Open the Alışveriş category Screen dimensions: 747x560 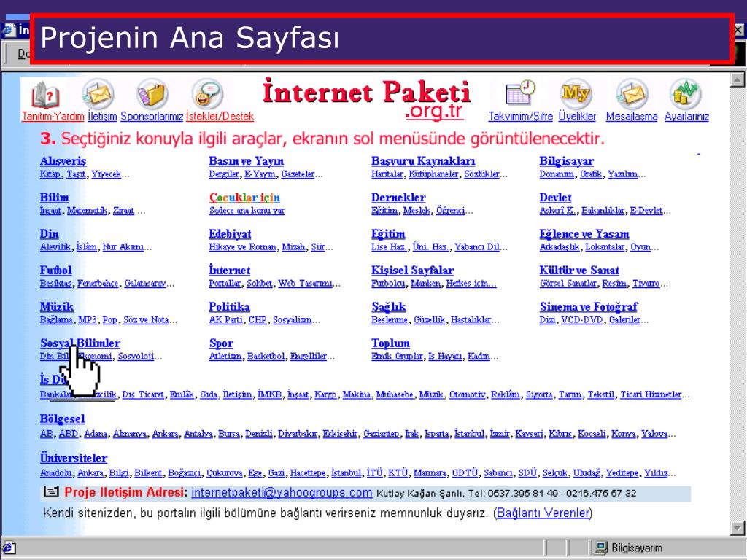[x=63, y=161]
